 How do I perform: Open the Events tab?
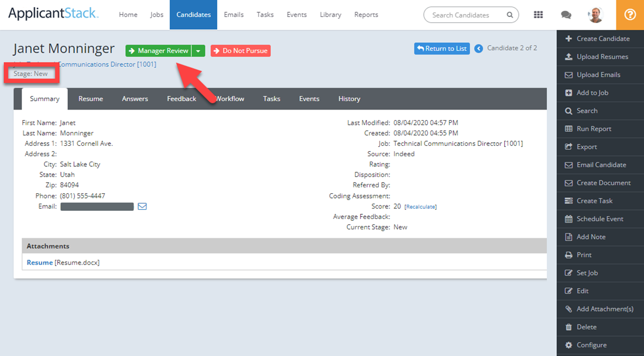[309, 99]
